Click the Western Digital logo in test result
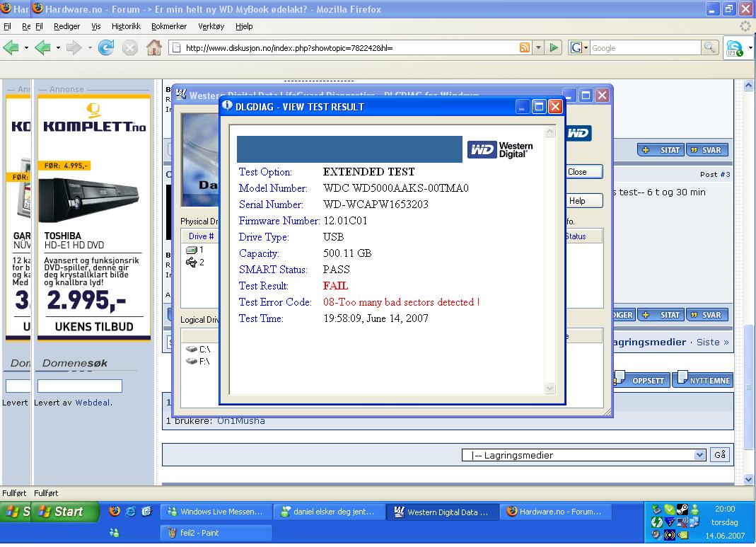756x547 pixels. point(501,149)
